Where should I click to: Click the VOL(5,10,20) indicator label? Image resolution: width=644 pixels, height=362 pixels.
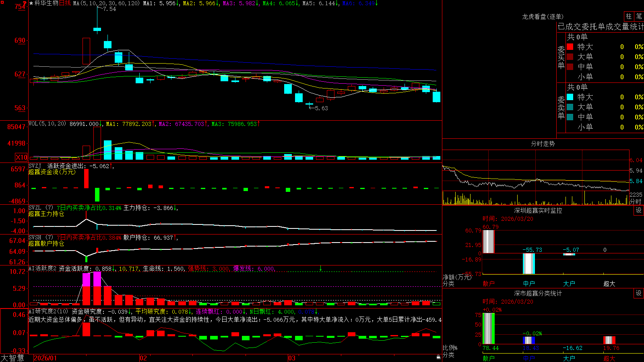tap(47, 124)
